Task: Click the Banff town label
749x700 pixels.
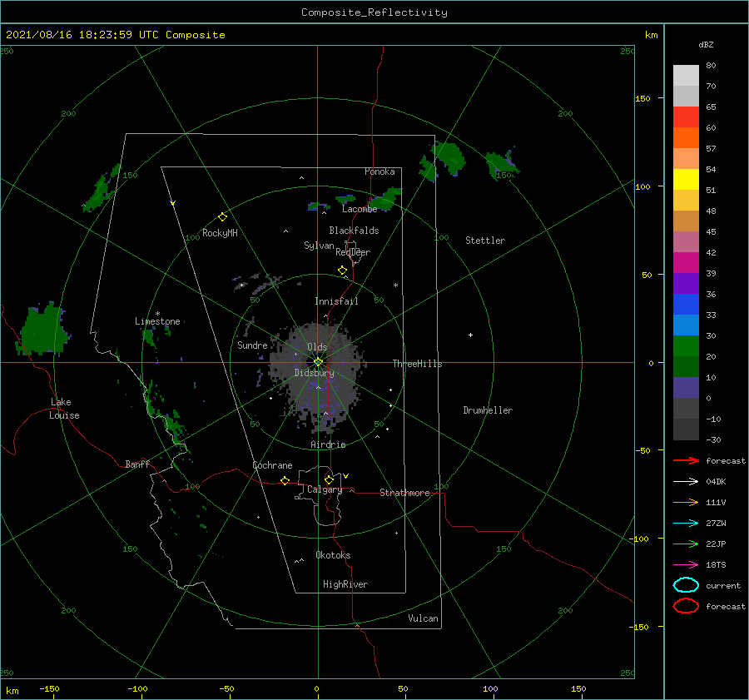Action: 137,464
